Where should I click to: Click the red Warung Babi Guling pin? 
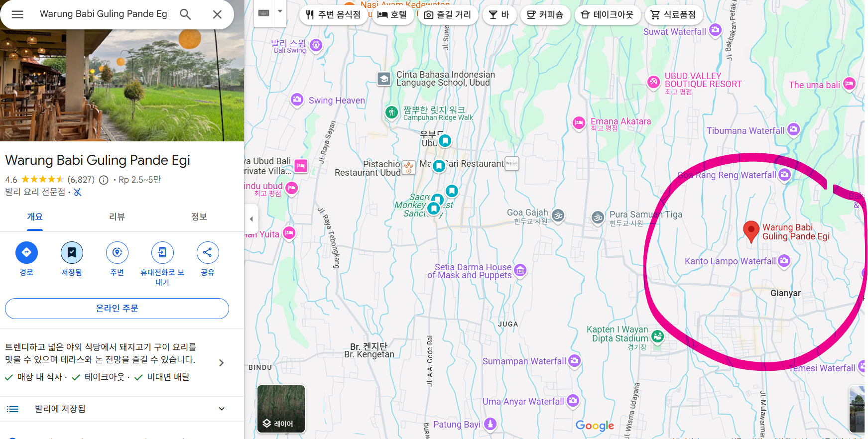click(751, 231)
